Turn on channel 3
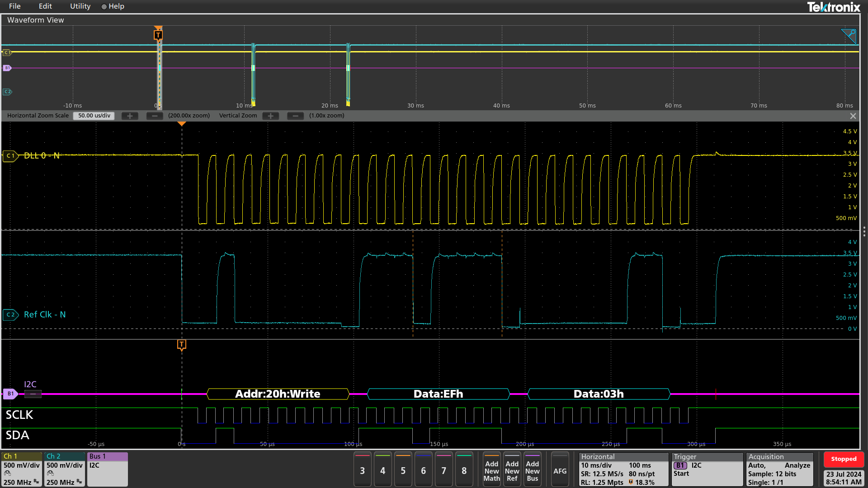The width and height of the screenshot is (868, 488). pos(362,470)
